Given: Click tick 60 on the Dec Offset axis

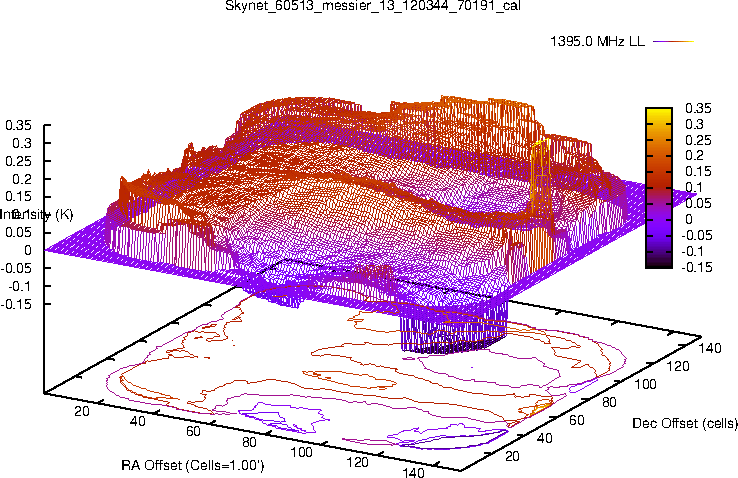Looking at the screenshot, I should (577, 420).
